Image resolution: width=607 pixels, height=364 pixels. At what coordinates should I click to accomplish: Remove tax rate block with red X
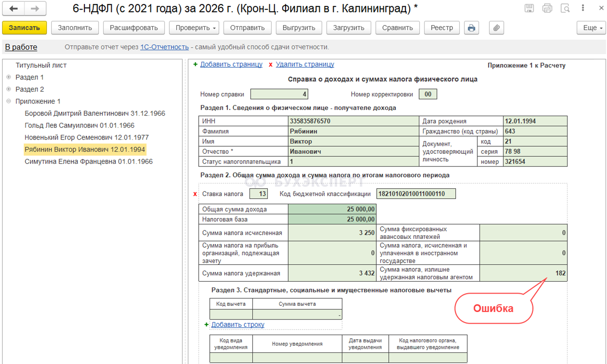tap(195, 194)
